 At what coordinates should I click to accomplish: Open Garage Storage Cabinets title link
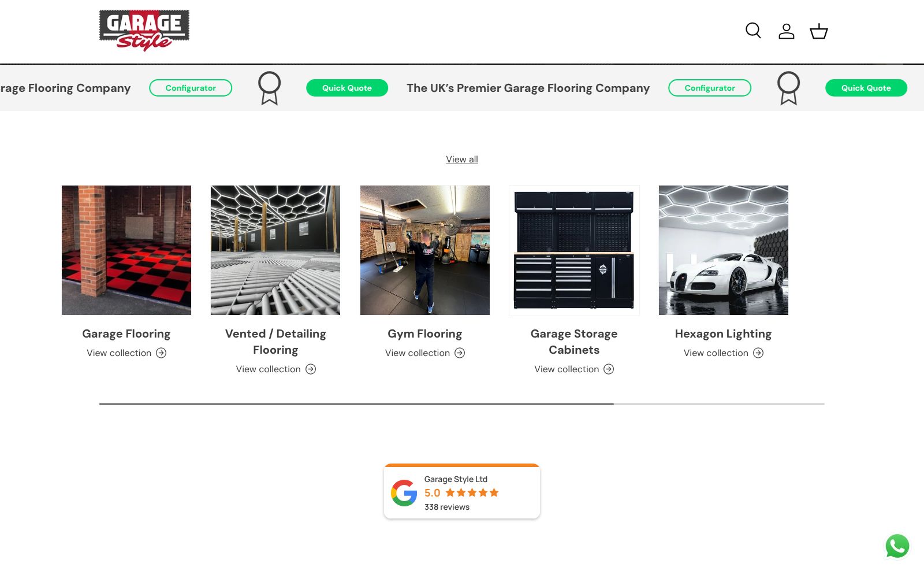[x=574, y=342]
